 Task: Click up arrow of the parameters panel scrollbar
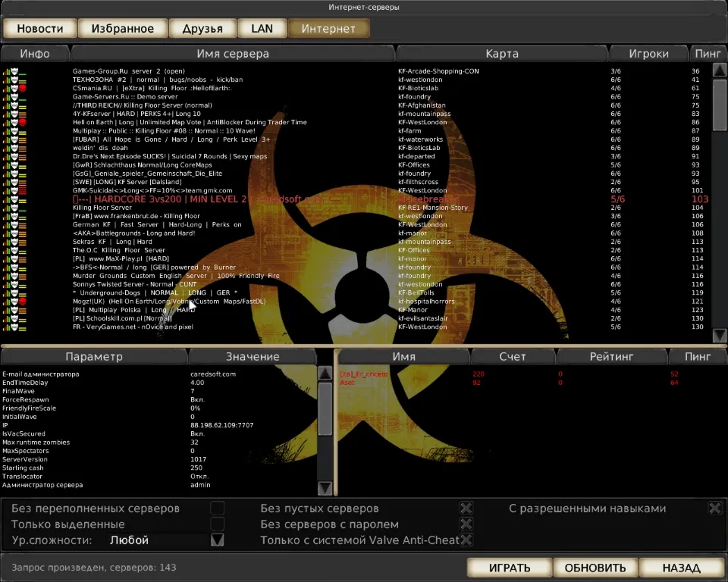(x=325, y=374)
